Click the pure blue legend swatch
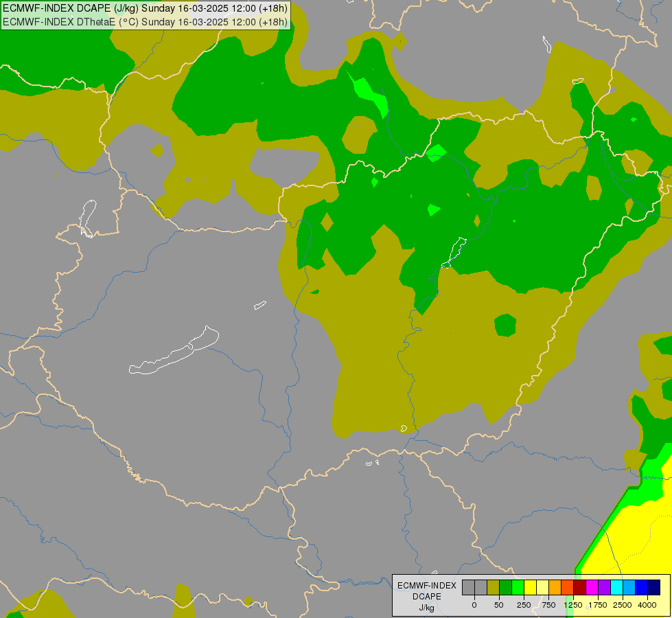 [642, 587]
